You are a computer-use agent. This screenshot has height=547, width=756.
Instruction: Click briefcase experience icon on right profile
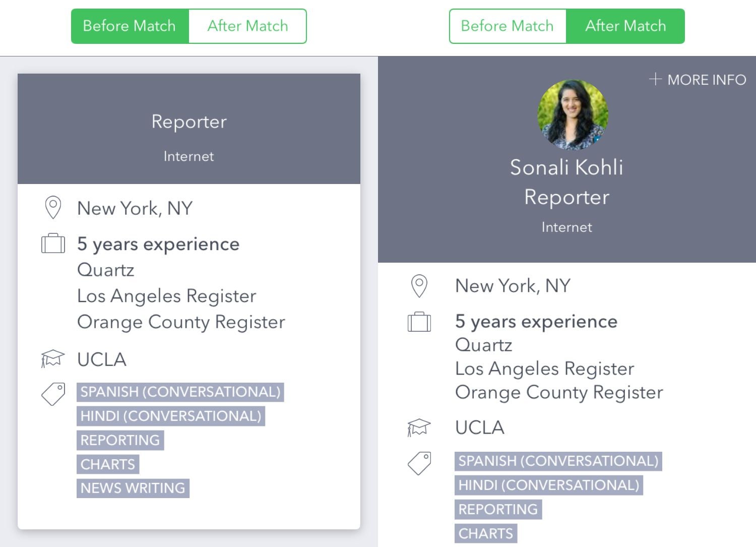419,322
